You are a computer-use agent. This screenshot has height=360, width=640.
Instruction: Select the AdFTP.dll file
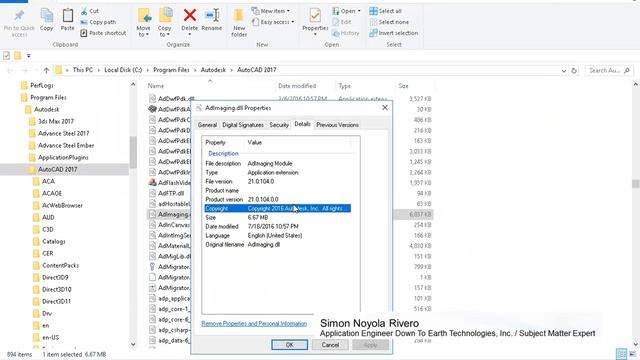171,193
